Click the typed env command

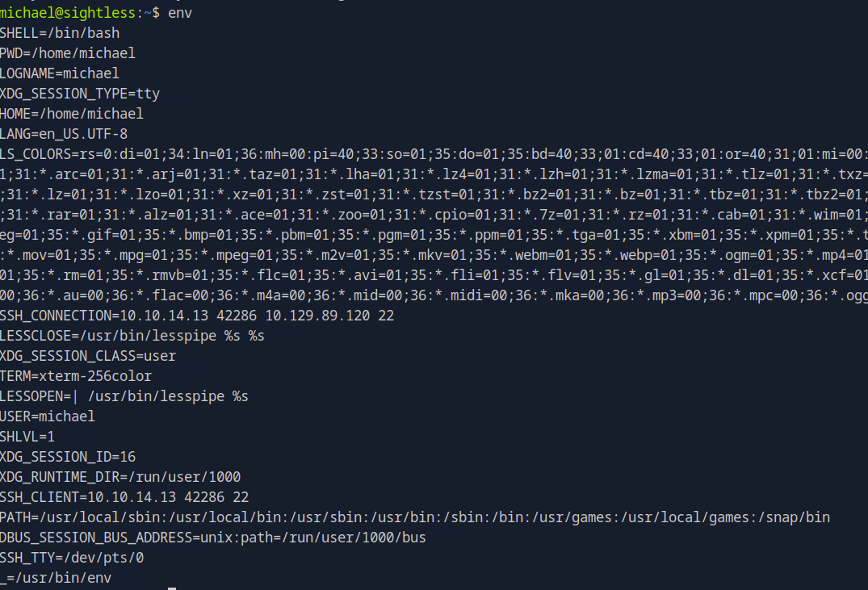(180, 13)
